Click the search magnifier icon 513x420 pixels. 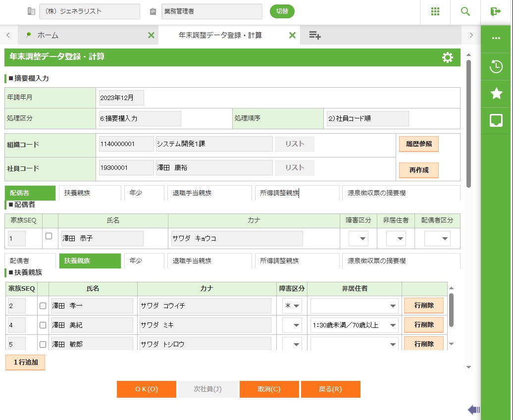(x=465, y=12)
